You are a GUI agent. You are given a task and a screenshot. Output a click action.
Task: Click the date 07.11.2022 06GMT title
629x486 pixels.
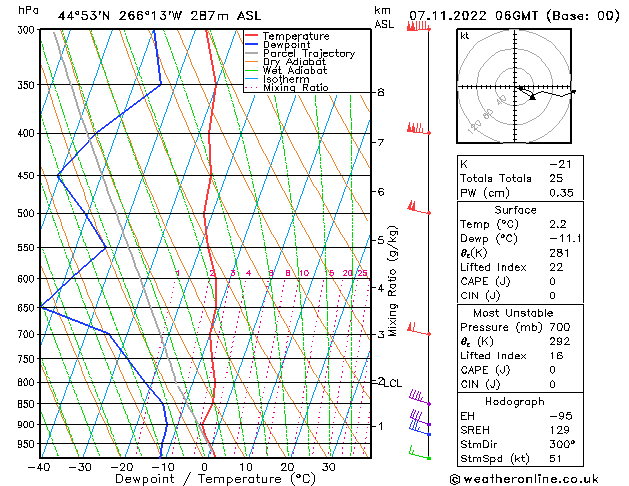(474, 16)
